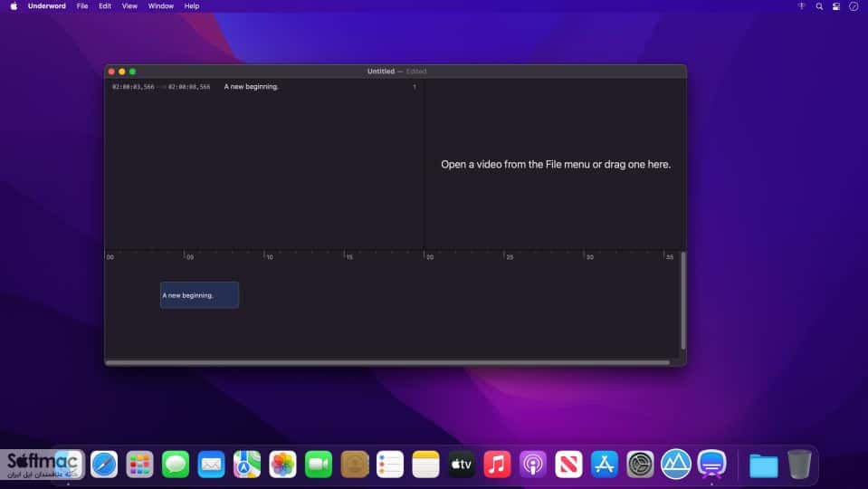Open the Podcasts app in the Dock
The width and height of the screenshot is (868, 489).
[x=533, y=464]
